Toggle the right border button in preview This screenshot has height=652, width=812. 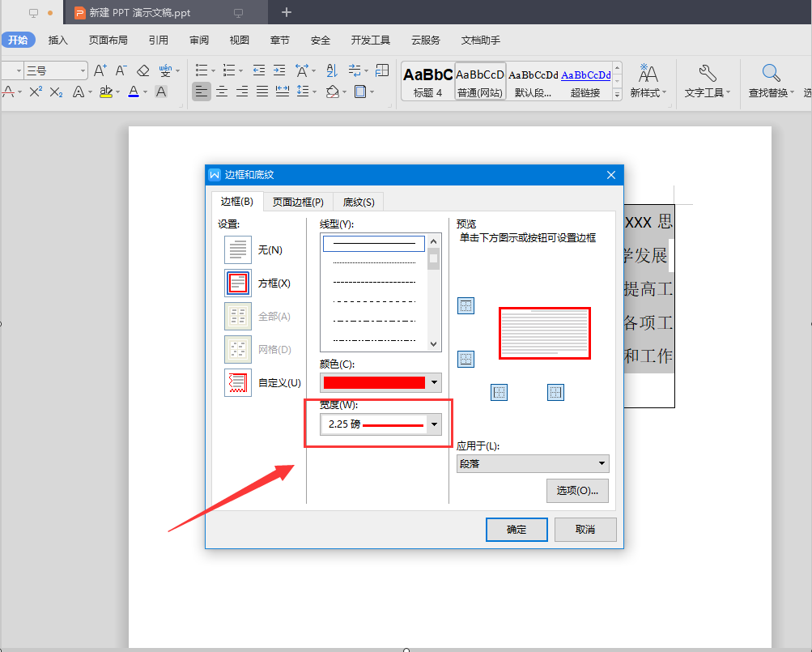point(555,392)
